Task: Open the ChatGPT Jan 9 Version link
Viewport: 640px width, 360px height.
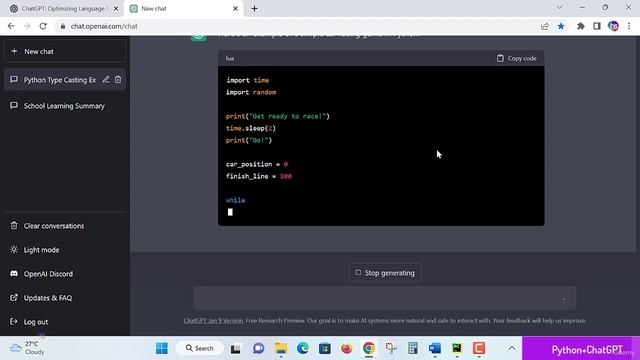Action: 213,321
